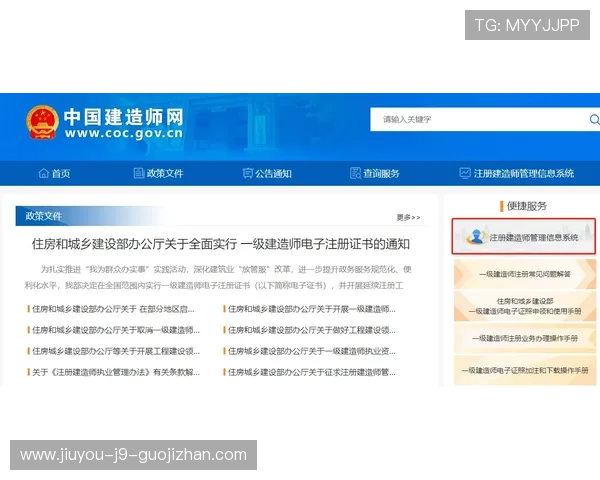Open the 公告通知 navigation item
600x480 pixels.
tap(267, 173)
